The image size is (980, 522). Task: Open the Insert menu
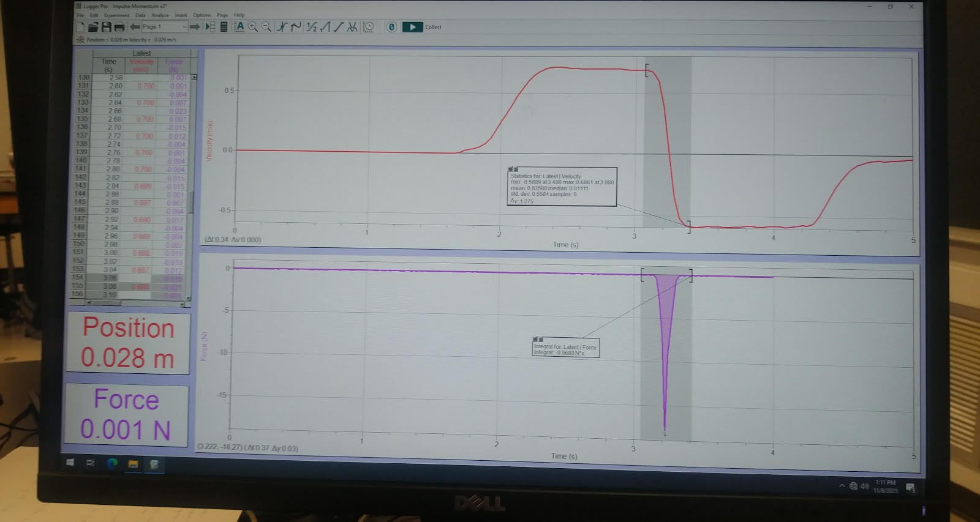(x=181, y=15)
